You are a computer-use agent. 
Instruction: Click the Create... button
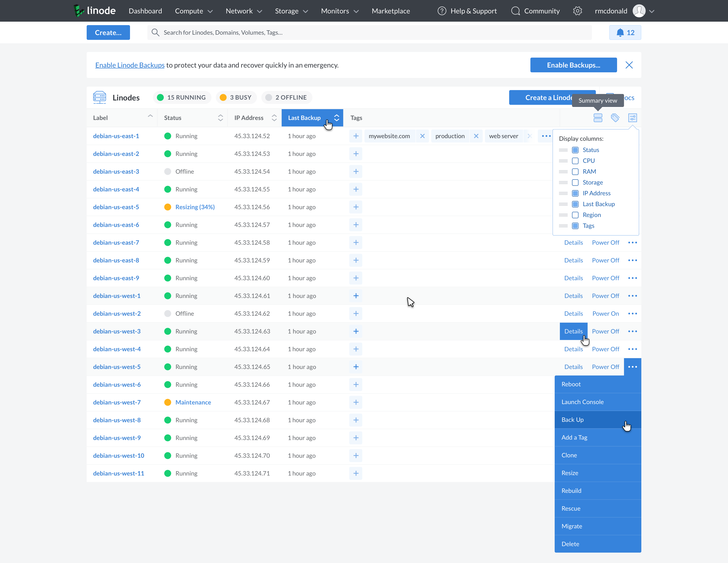pos(108,32)
